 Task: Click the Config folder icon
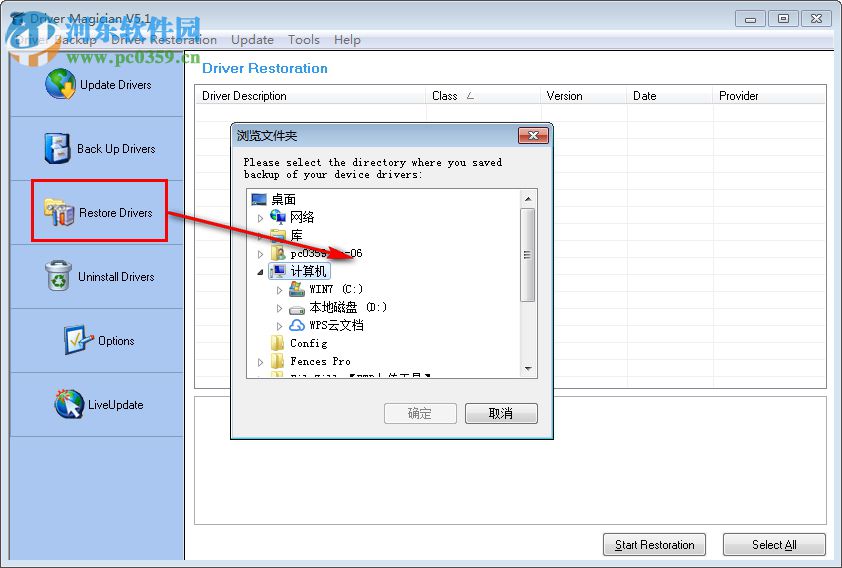(x=278, y=343)
